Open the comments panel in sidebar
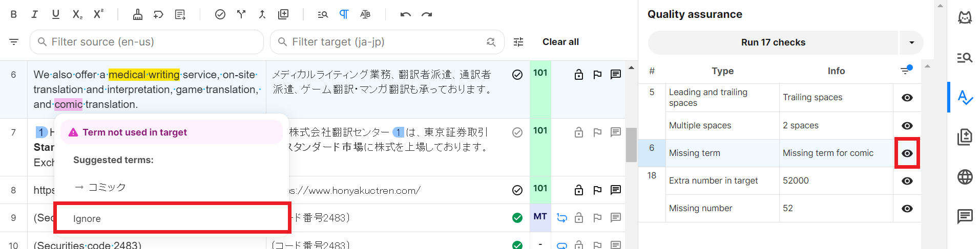 (965, 216)
